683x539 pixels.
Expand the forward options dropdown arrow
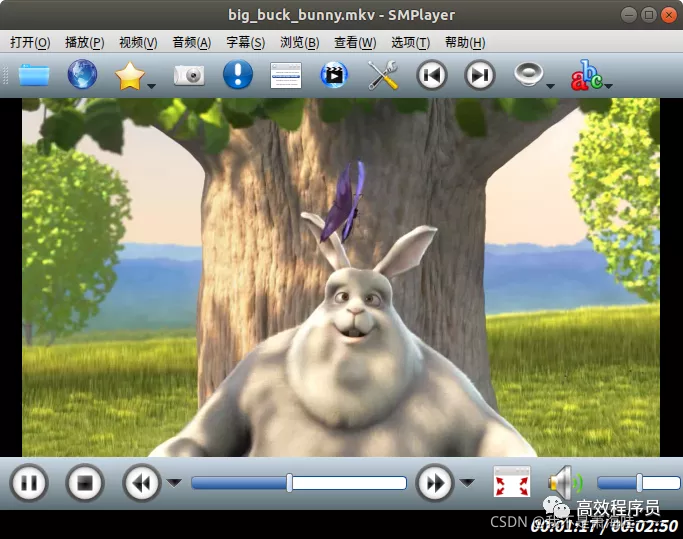467,483
